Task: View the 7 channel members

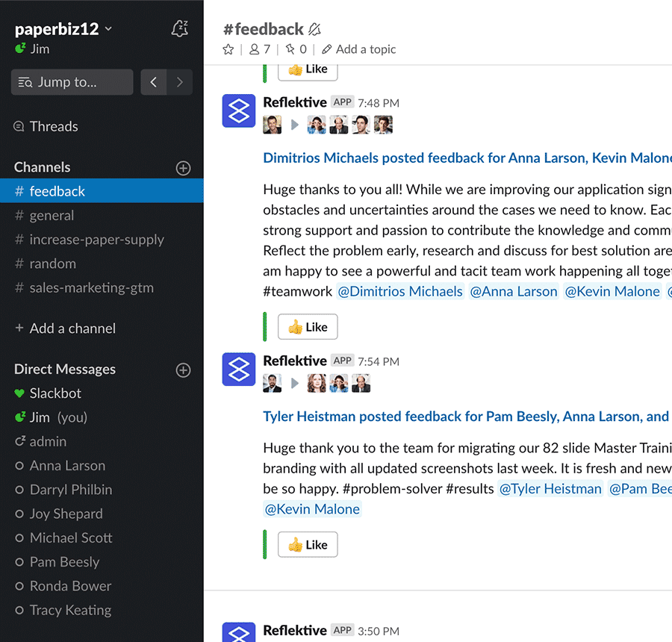Action: [x=260, y=49]
